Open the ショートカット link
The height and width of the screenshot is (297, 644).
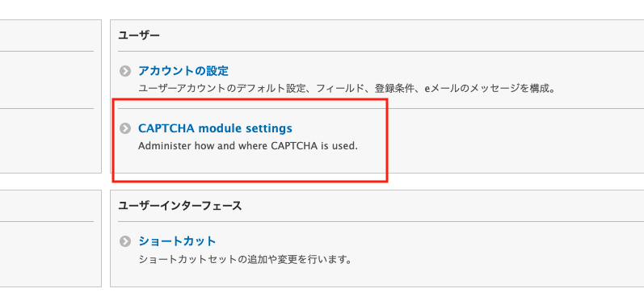point(177,241)
